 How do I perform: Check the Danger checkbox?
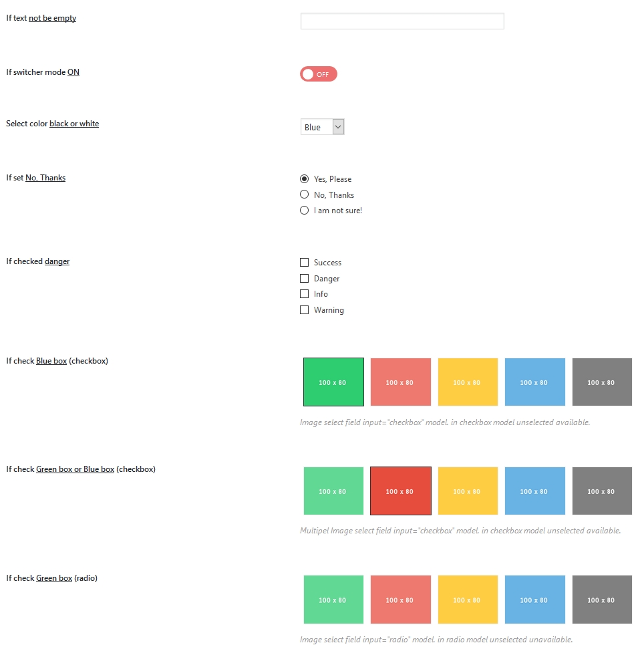(305, 279)
